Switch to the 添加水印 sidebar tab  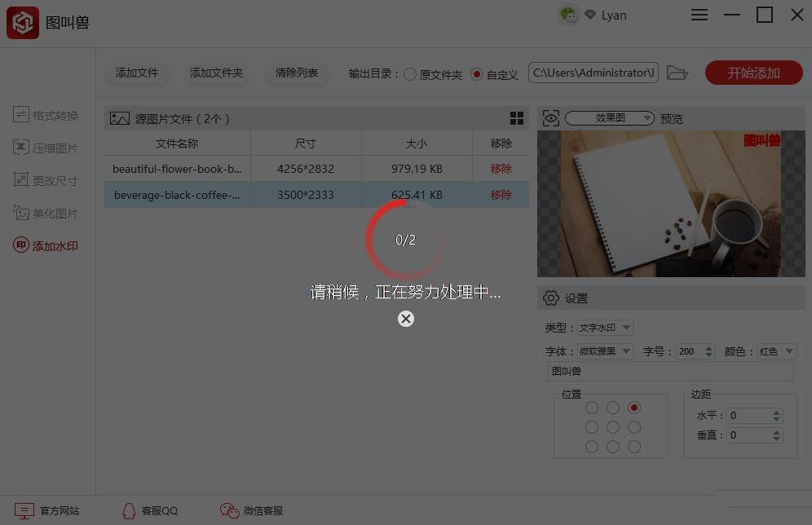tap(45, 245)
